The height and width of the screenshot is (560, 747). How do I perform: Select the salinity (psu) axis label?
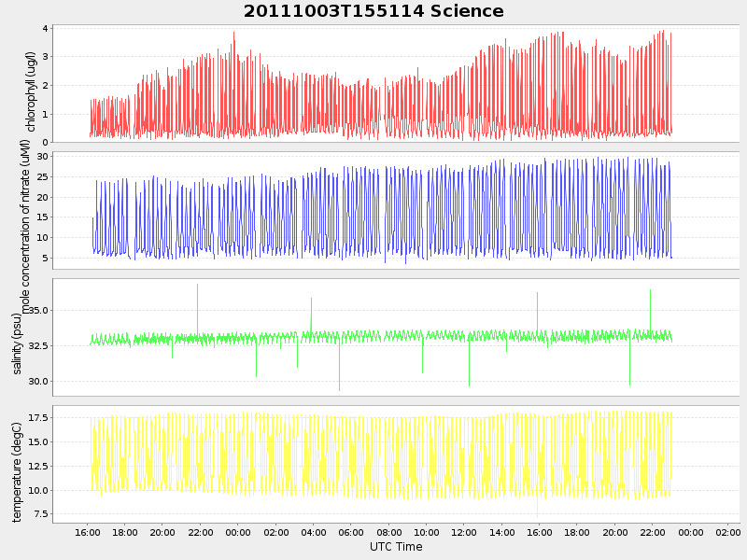(x=17, y=343)
